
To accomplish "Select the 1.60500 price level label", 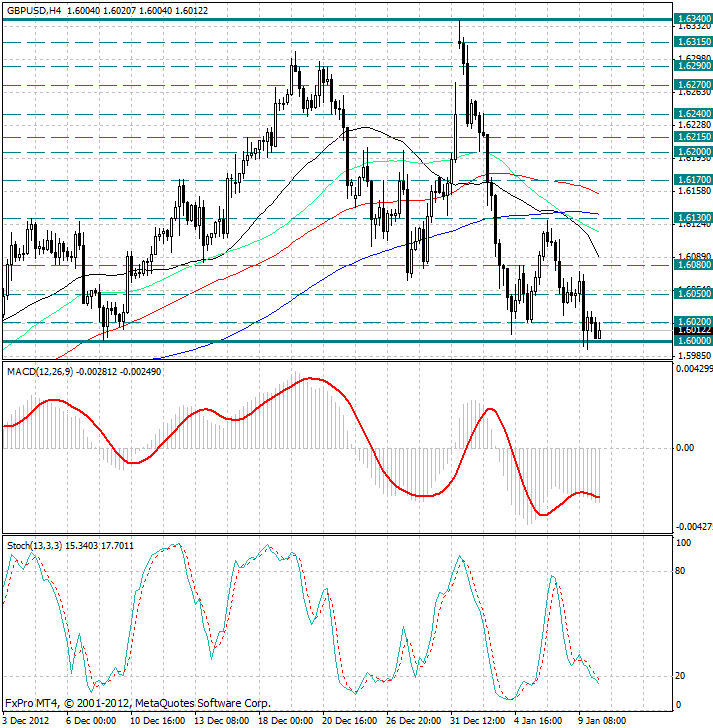I will (x=693, y=293).
